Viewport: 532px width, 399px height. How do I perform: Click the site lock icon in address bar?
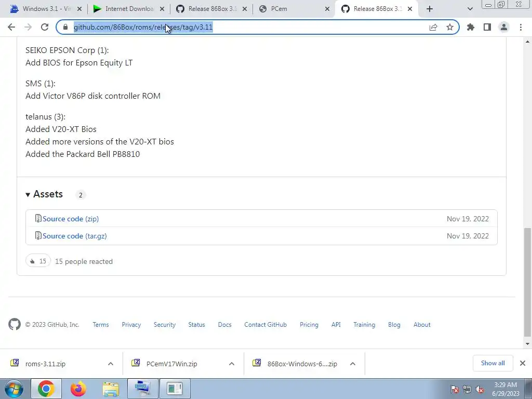click(x=65, y=27)
